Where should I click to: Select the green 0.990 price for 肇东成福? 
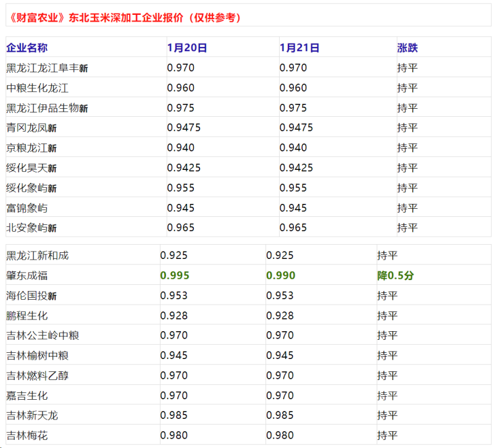pyautogui.click(x=281, y=276)
